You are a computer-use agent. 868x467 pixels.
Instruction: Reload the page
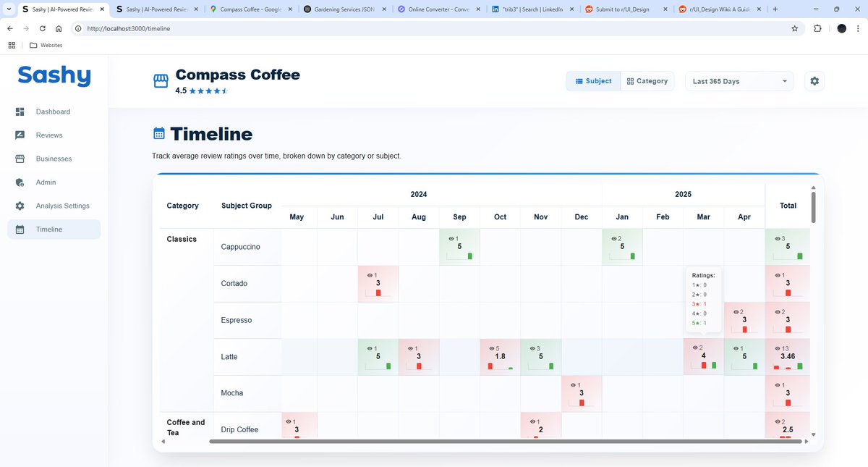tap(43, 28)
